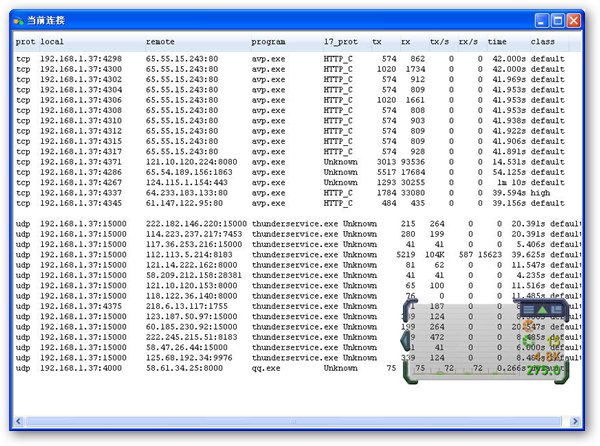Click remote address 65.54.189.156:1863
The image size is (600, 446).
189,173
